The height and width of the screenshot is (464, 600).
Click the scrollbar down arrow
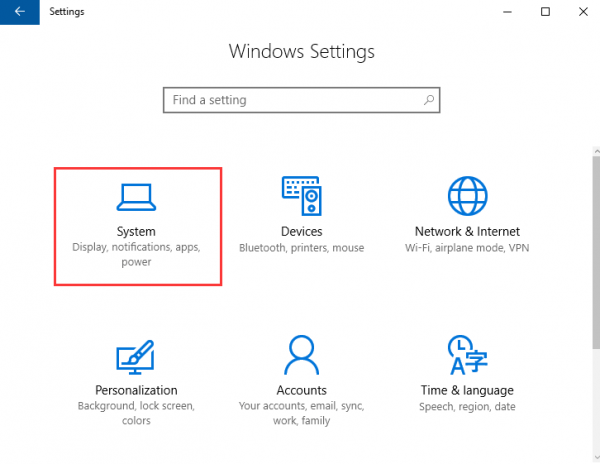click(x=597, y=457)
